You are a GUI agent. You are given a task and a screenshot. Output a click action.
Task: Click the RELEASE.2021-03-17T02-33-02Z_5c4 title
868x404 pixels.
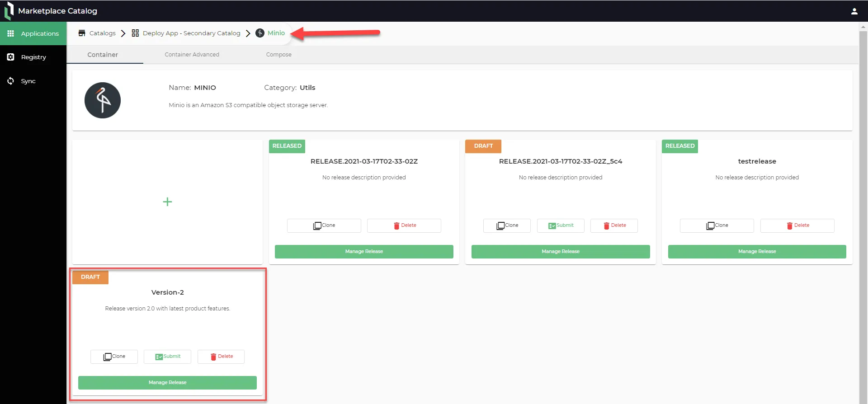[x=561, y=161]
